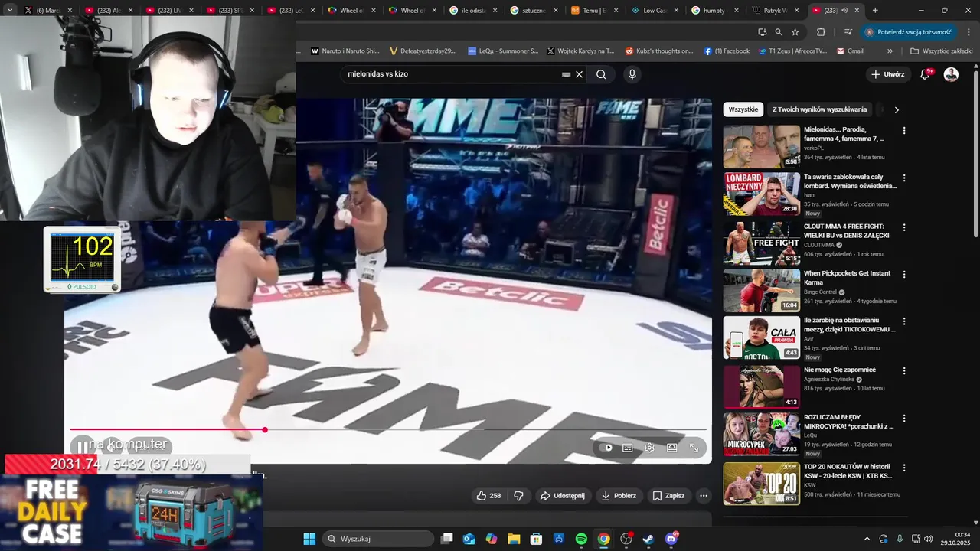Open TOP 20 NOKAUTÓW KSW thumbnail
This screenshot has height=551, width=980.
pos(762,483)
